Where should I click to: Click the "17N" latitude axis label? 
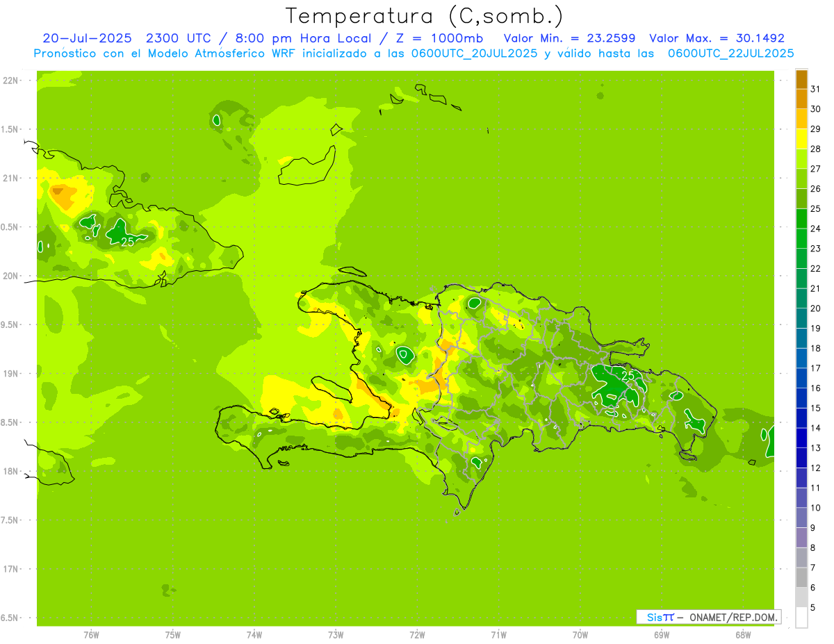10,569
